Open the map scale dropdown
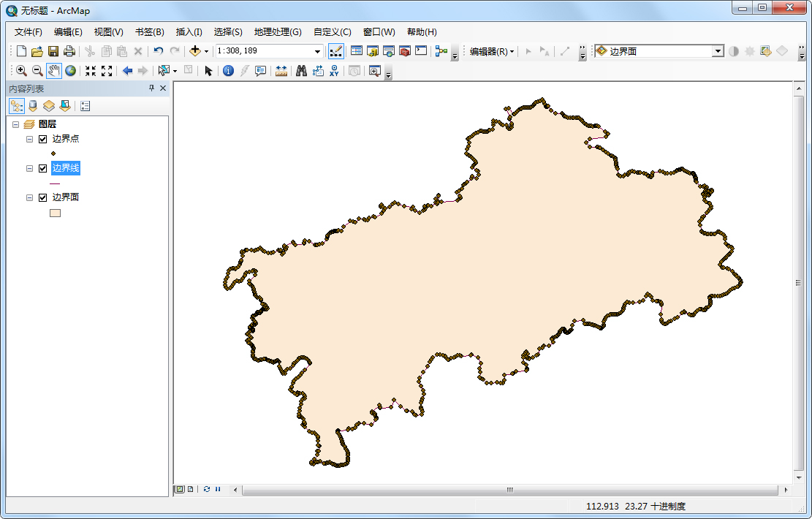Viewport: 812px width, 519px height. 317,50
